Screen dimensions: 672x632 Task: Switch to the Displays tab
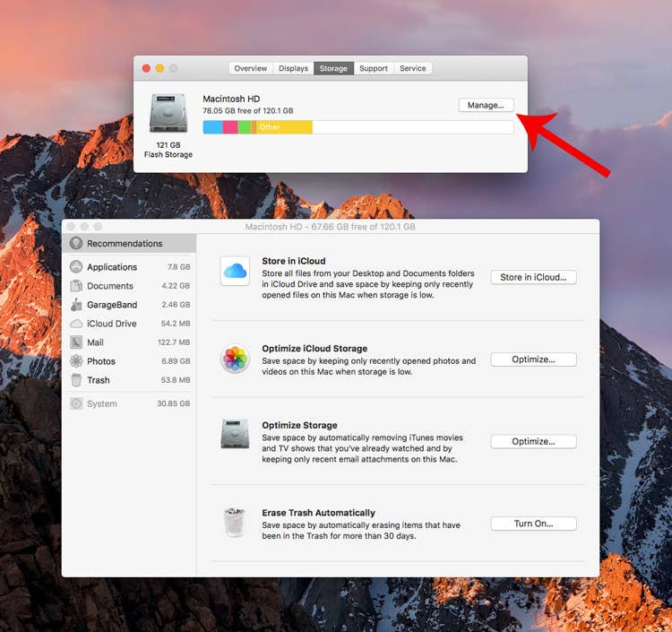pyautogui.click(x=293, y=68)
